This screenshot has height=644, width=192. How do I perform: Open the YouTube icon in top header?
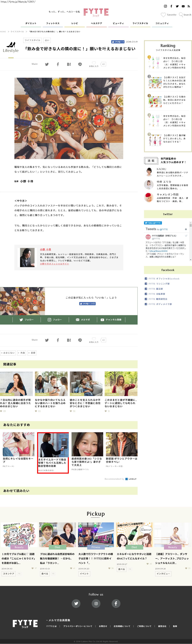pos(183,6)
